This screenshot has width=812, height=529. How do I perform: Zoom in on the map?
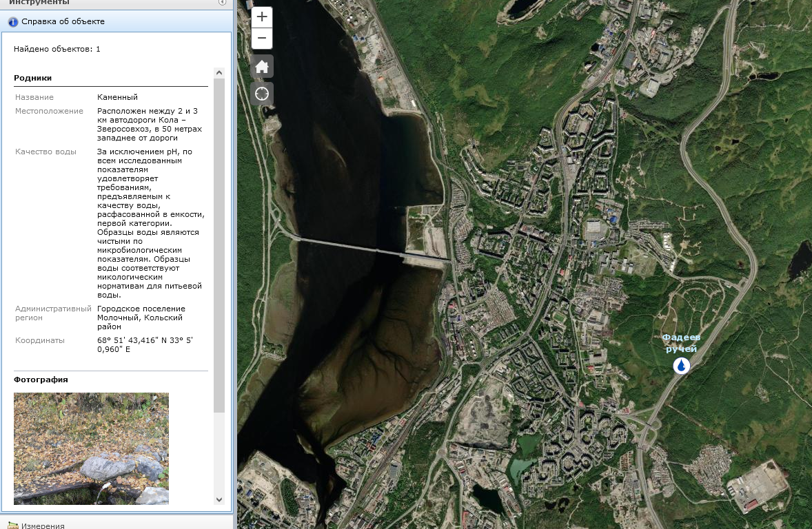click(262, 17)
